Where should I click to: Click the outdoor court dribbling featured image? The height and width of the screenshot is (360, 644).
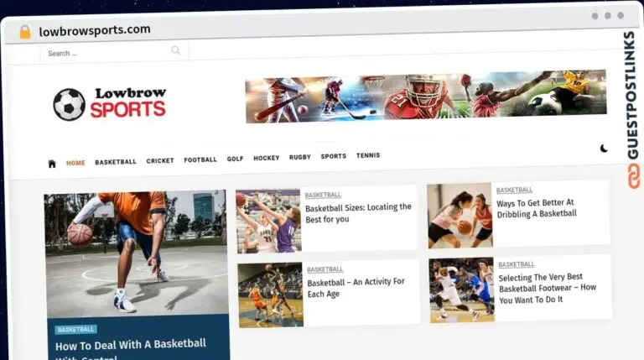[136, 253]
